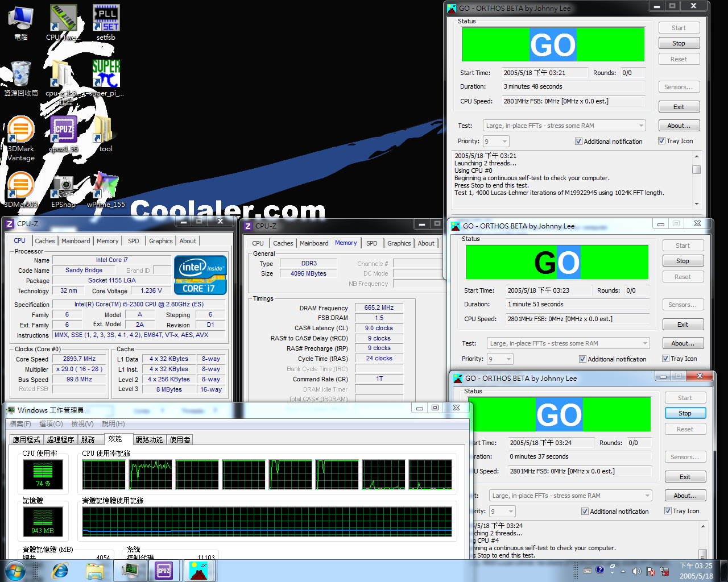Open the tool folder on desktop
728x582 pixels.
click(x=105, y=134)
